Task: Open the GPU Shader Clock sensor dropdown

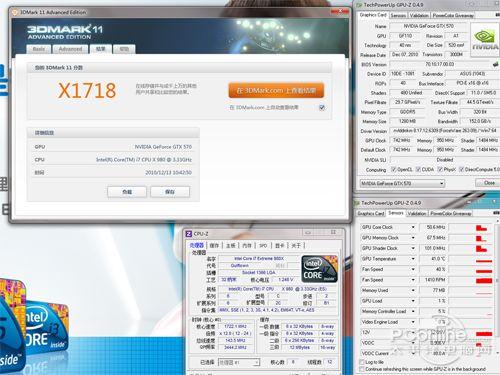Action: pos(413,248)
